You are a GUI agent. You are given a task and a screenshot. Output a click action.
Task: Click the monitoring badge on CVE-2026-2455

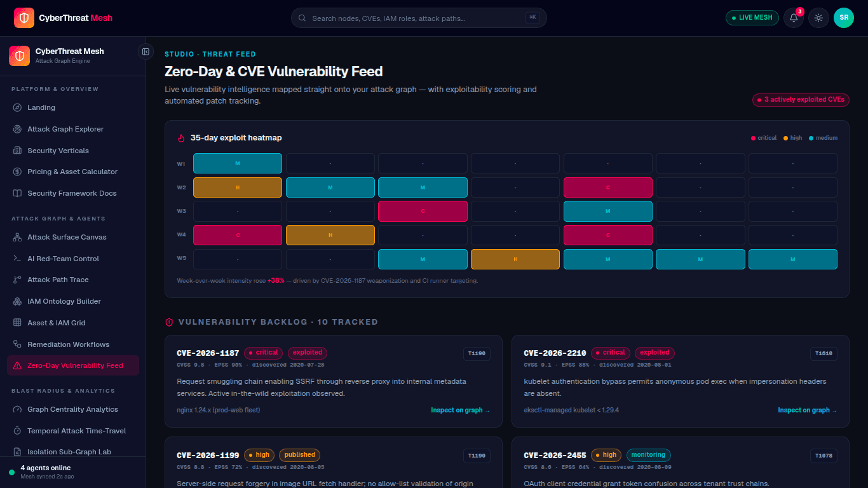click(x=648, y=455)
